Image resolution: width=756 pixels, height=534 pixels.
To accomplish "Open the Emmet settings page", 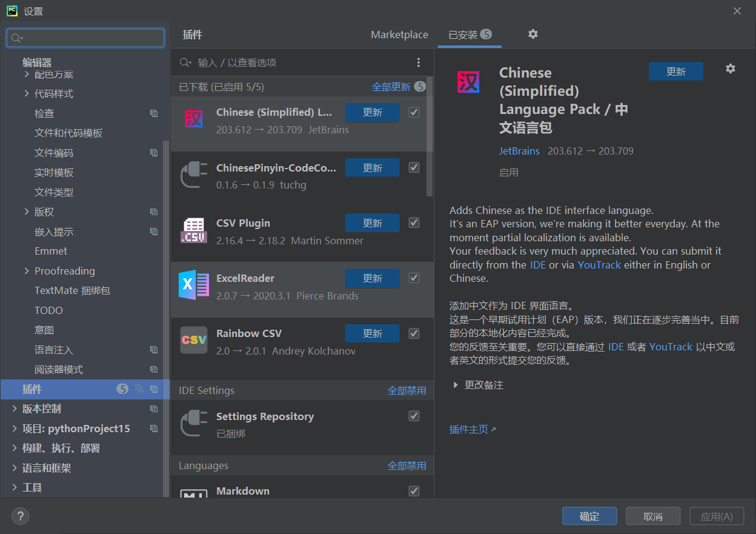I will coord(51,251).
